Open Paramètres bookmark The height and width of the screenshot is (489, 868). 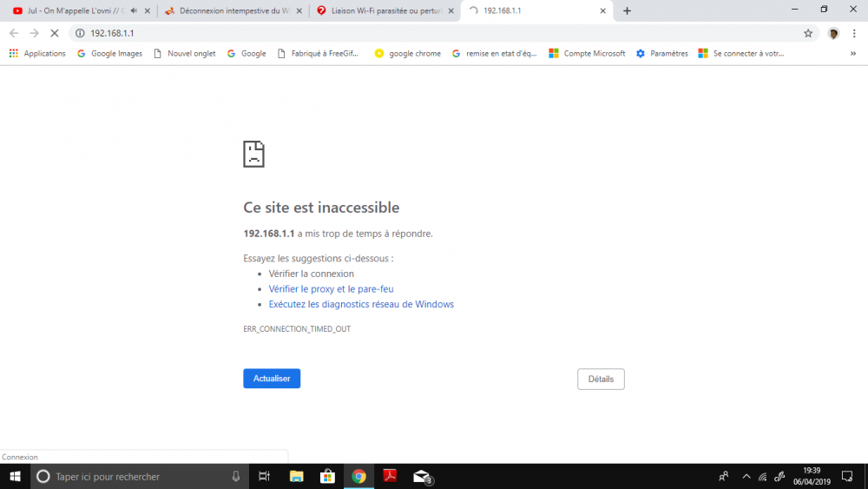coord(662,54)
